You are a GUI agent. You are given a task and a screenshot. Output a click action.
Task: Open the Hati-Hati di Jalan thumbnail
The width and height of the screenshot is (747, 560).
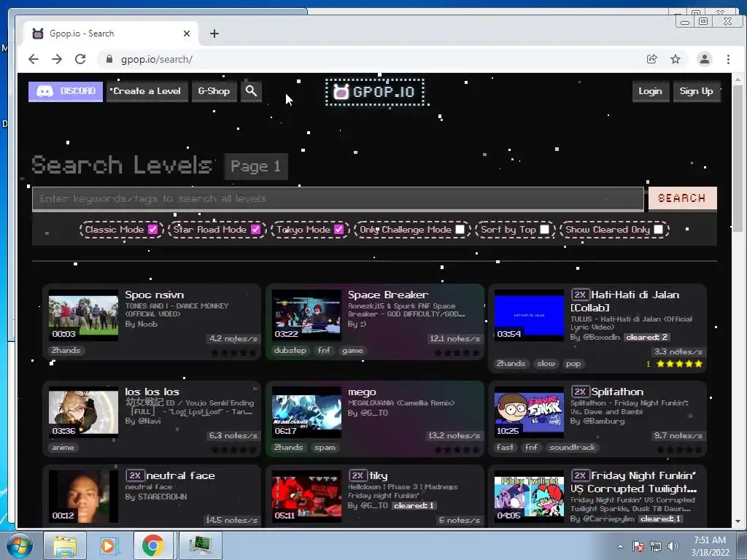[529, 315]
